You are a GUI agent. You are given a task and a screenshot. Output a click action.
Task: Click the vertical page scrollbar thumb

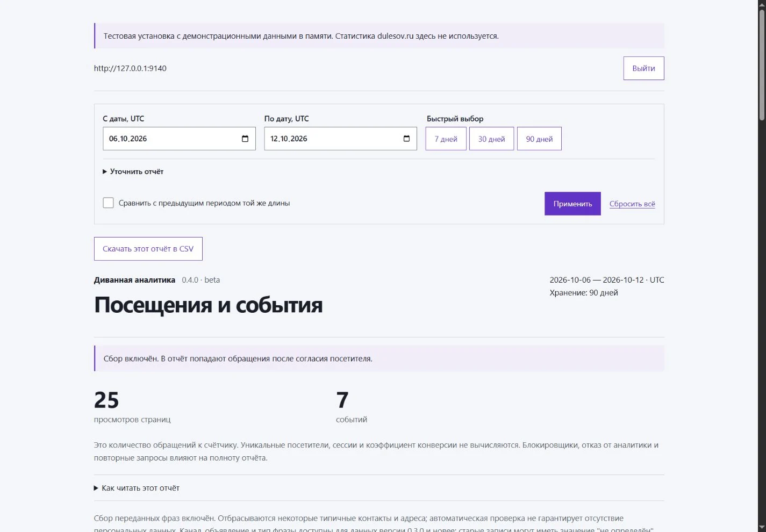[x=762, y=64]
